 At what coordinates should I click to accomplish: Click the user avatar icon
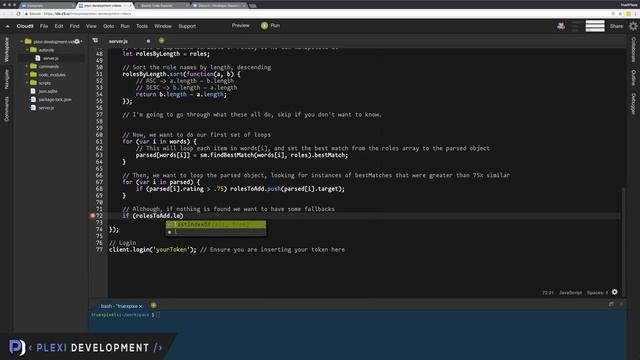pos(561,26)
